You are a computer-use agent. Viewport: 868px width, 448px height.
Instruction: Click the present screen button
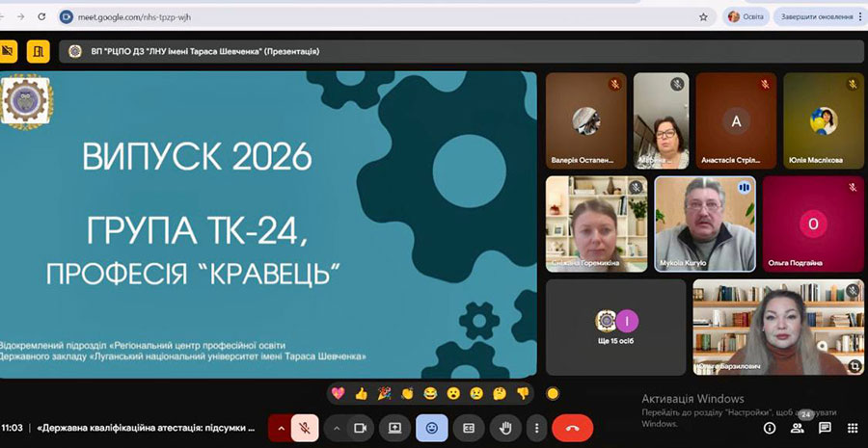tap(394, 428)
